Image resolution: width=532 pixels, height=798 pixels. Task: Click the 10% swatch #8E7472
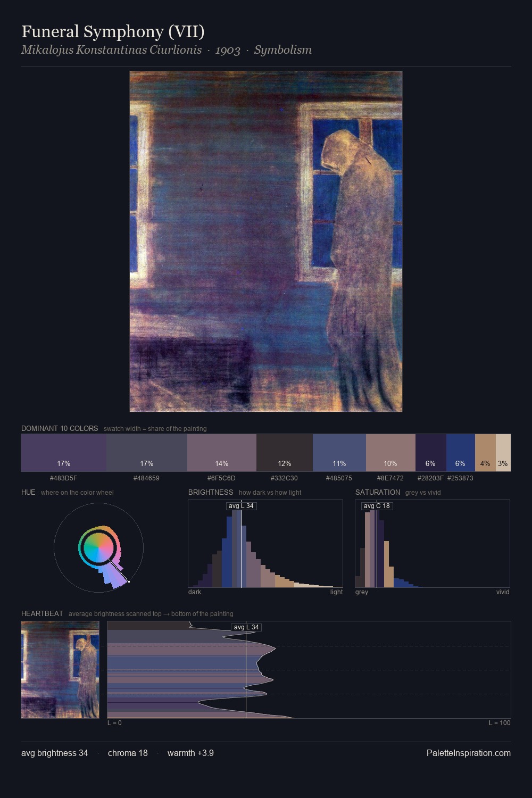click(390, 453)
